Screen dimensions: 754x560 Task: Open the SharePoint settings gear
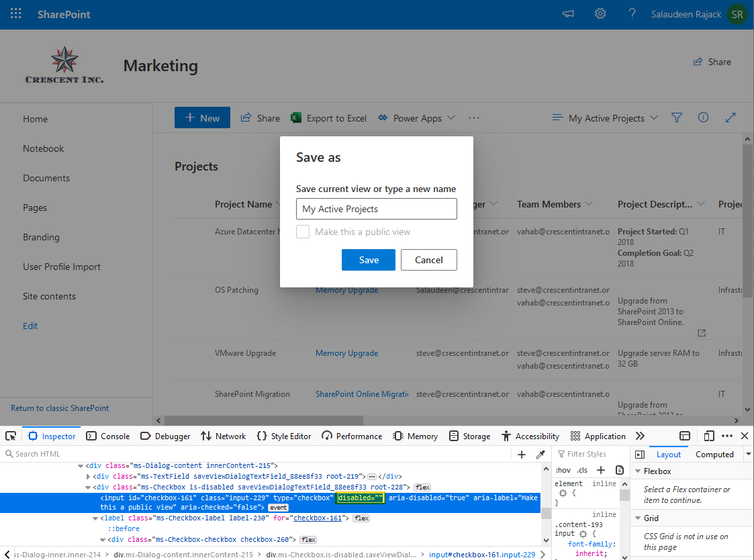(x=600, y=13)
